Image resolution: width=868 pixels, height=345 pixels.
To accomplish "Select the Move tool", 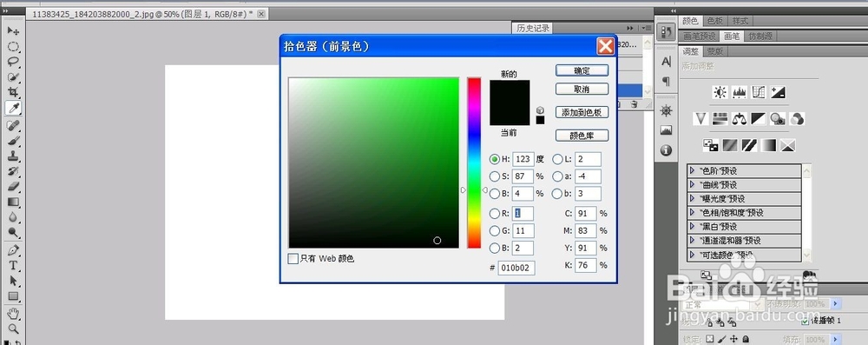I will pyautogui.click(x=13, y=30).
